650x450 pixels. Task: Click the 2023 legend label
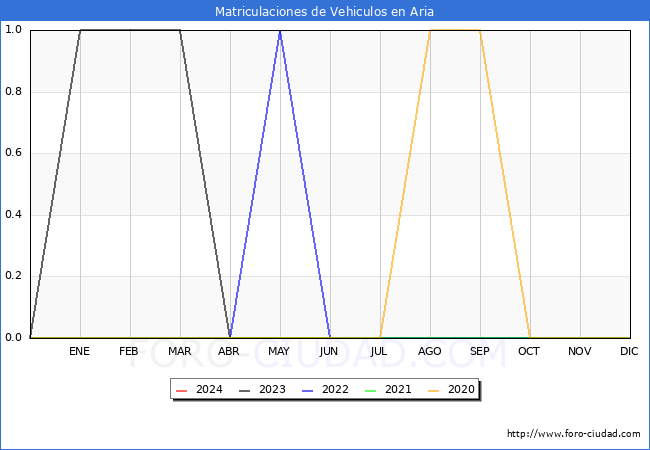point(272,390)
